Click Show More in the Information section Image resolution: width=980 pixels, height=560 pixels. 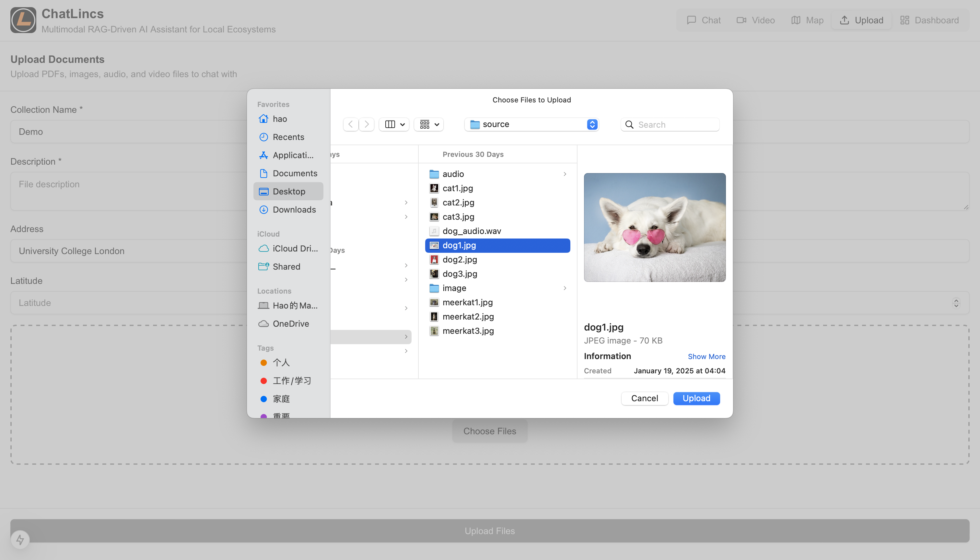pyautogui.click(x=706, y=356)
